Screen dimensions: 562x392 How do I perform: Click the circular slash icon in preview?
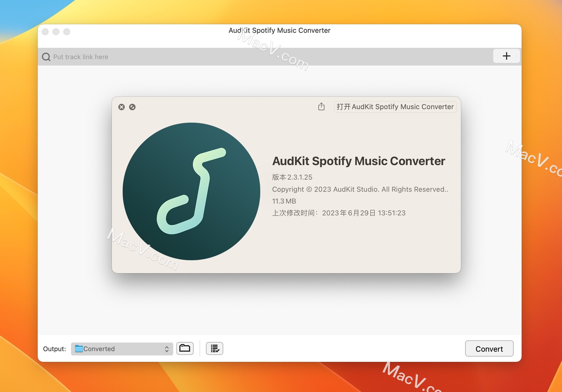point(132,107)
